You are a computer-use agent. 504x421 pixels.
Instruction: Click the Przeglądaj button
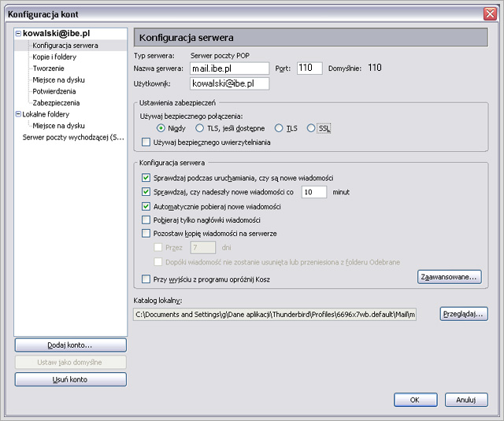pyautogui.click(x=464, y=314)
